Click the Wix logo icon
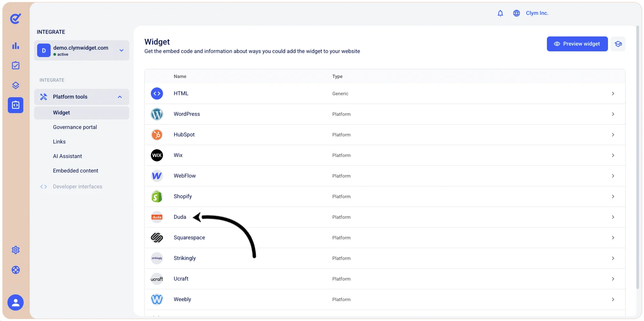 157,155
